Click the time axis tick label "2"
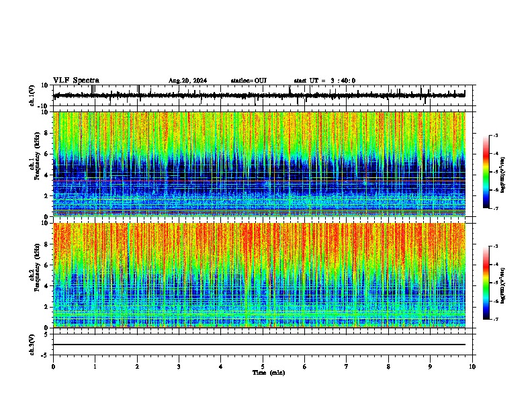This screenshot has width=532, height=411. click(x=137, y=367)
